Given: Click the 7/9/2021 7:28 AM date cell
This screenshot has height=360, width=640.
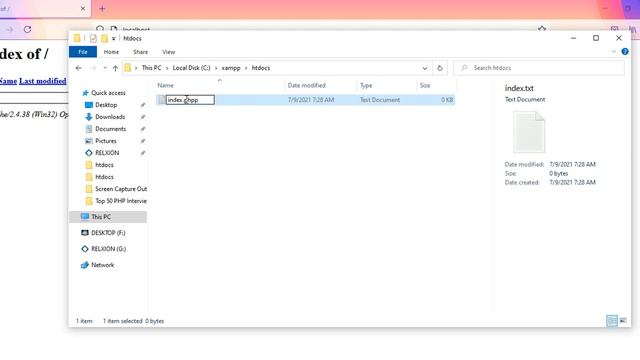Looking at the screenshot, I should 311,100.
